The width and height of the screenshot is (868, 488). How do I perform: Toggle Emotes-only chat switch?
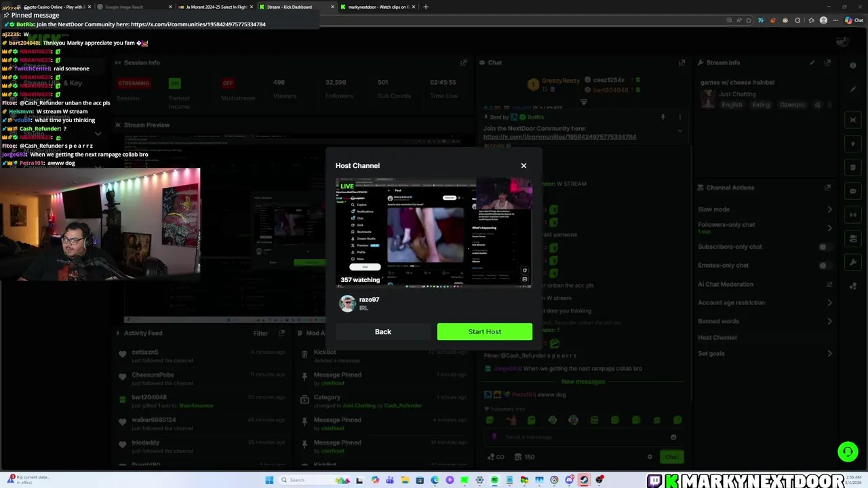pyautogui.click(x=824, y=266)
